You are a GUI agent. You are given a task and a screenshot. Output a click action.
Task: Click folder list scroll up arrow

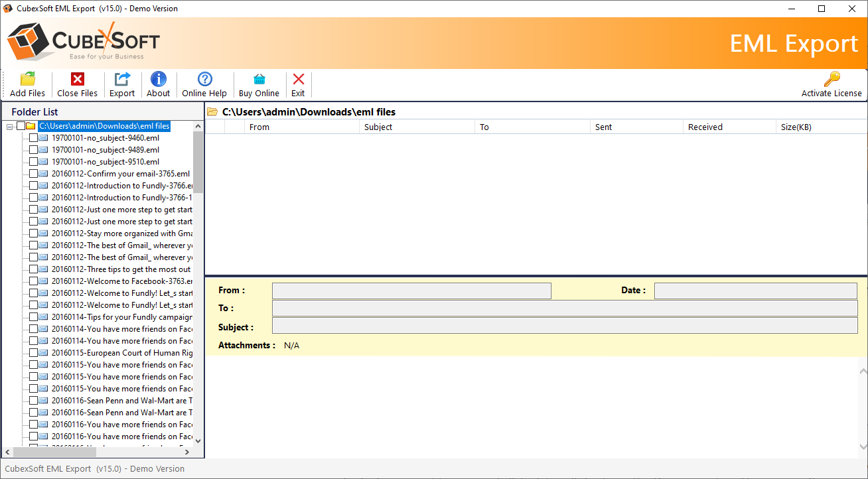198,125
